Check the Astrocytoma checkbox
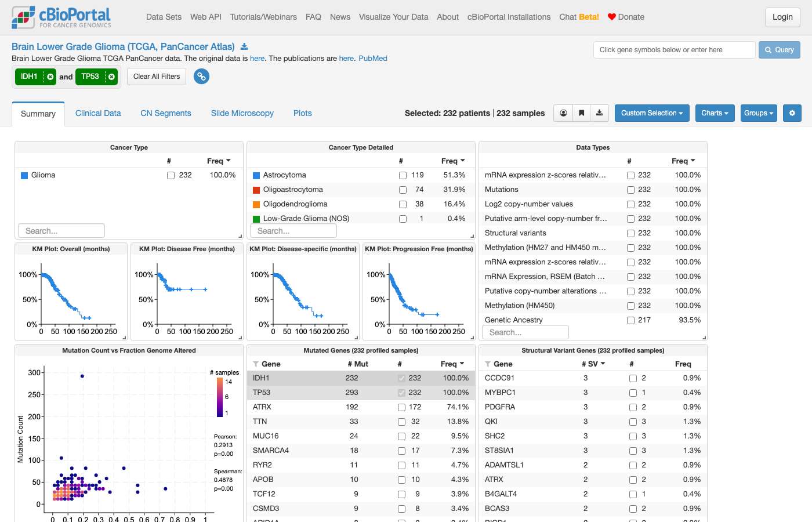The height and width of the screenshot is (522, 812). pos(403,175)
